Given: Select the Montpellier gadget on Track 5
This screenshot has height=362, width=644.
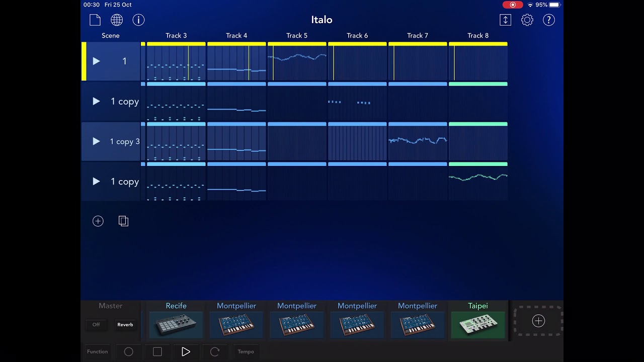Looking at the screenshot, I should (297, 325).
